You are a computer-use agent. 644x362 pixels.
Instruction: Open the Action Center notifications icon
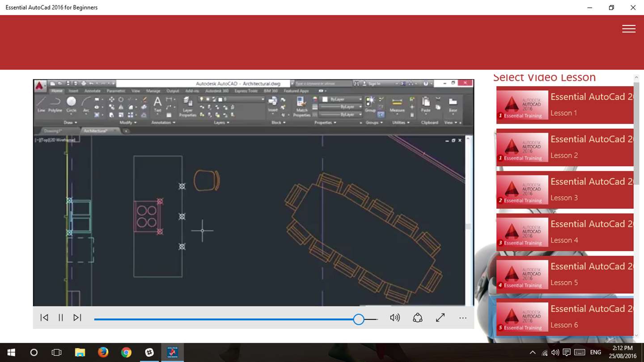[x=567, y=353]
